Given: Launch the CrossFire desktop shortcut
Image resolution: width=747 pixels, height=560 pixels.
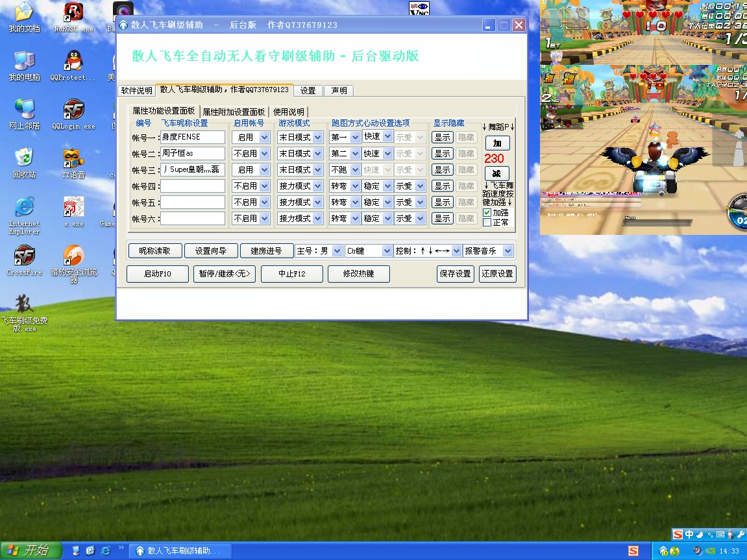Looking at the screenshot, I should pyautogui.click(x=24, y=260).
